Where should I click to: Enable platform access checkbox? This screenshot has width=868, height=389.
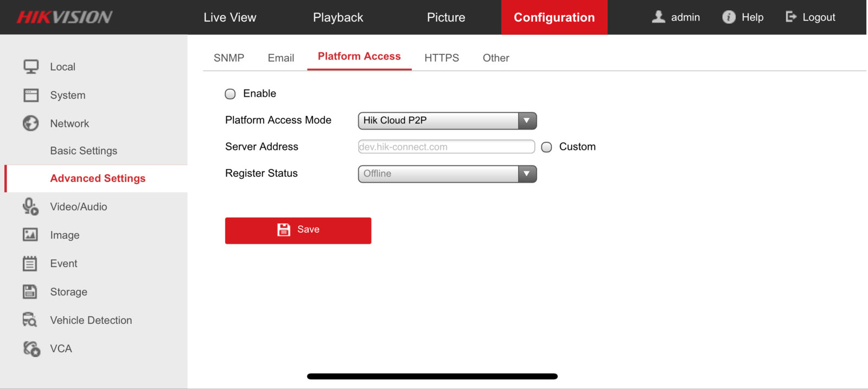pyautogui.click(x=231, y=94)
